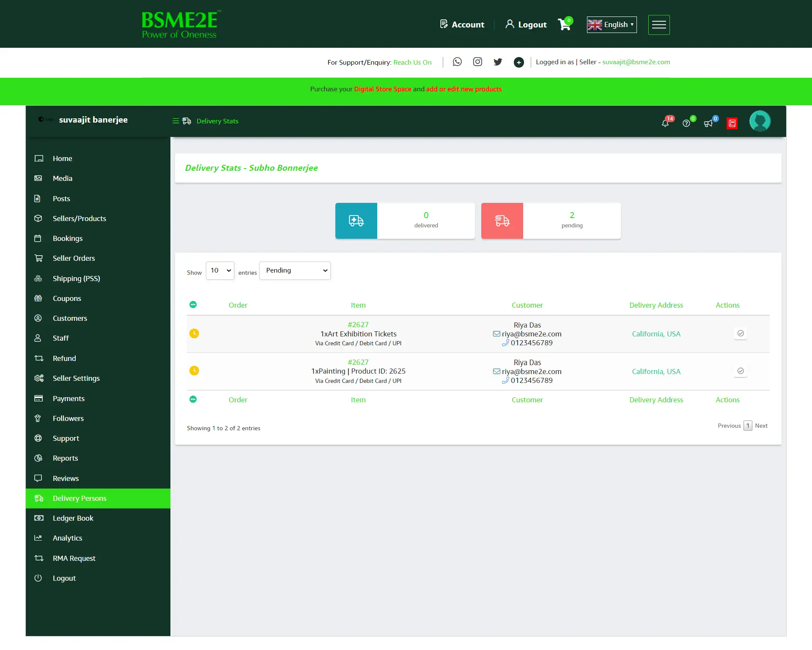
Task: Open the user avatar profile menu
Action: pos(760,121)
